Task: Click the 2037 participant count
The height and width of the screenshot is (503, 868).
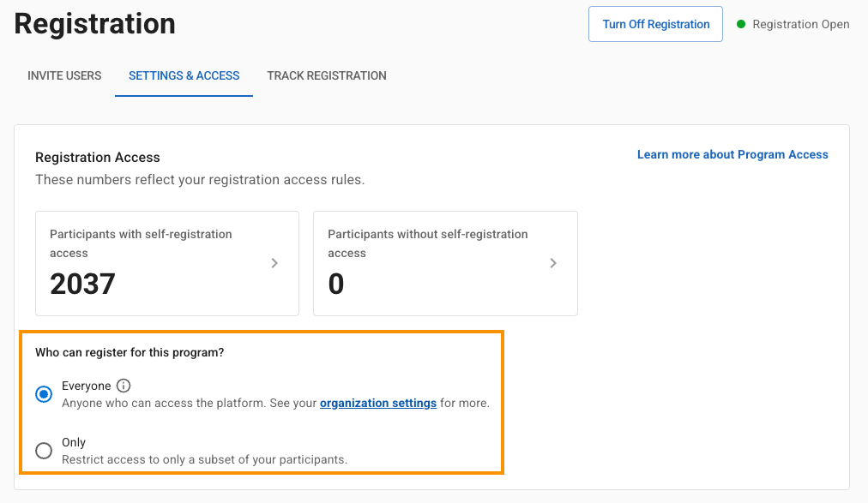Action: click(82, 284)
